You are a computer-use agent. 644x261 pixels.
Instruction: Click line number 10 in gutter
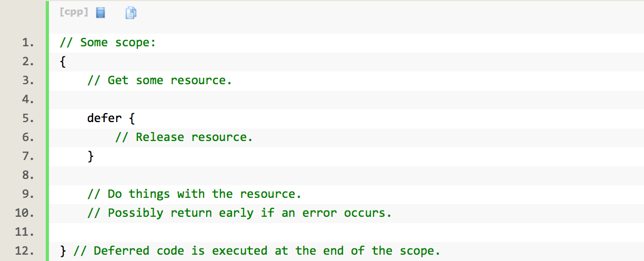[25, 213]
